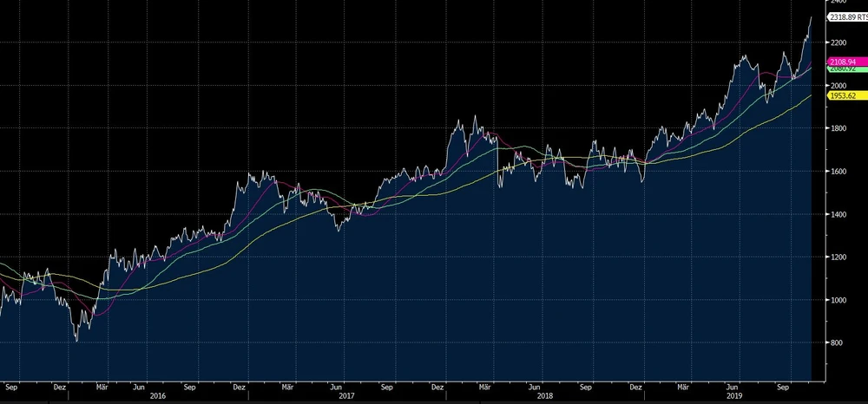The image size is (868, 404).
Task: Click the 2000 price axis label
Action: click(x=839, y=86)
